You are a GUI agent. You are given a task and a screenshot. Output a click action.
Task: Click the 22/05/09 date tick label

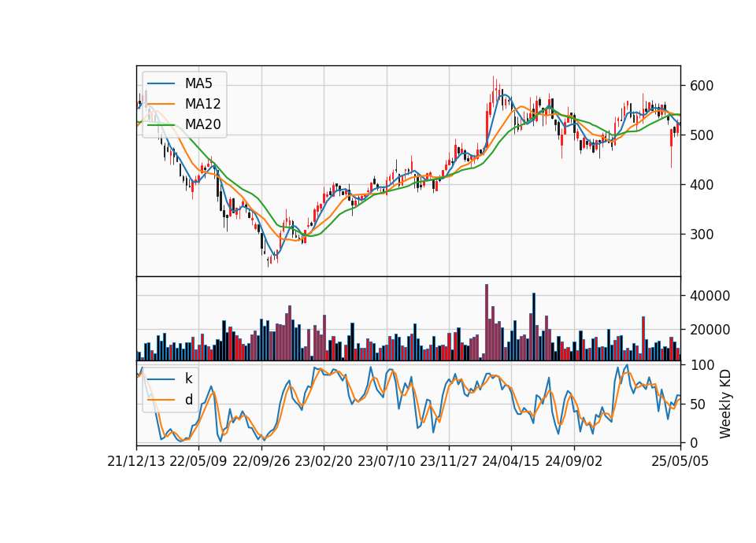click(198, 461)
